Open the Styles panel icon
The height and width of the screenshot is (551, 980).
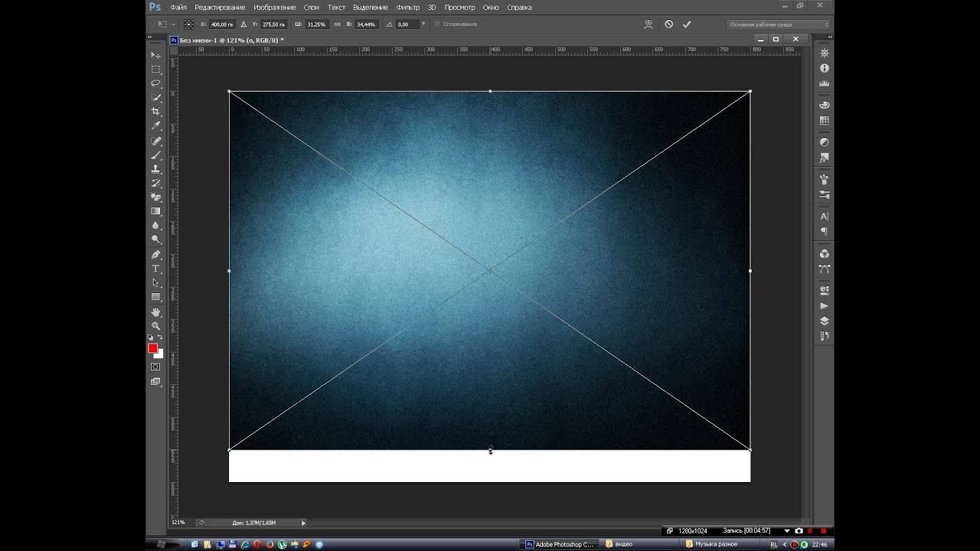825,158
